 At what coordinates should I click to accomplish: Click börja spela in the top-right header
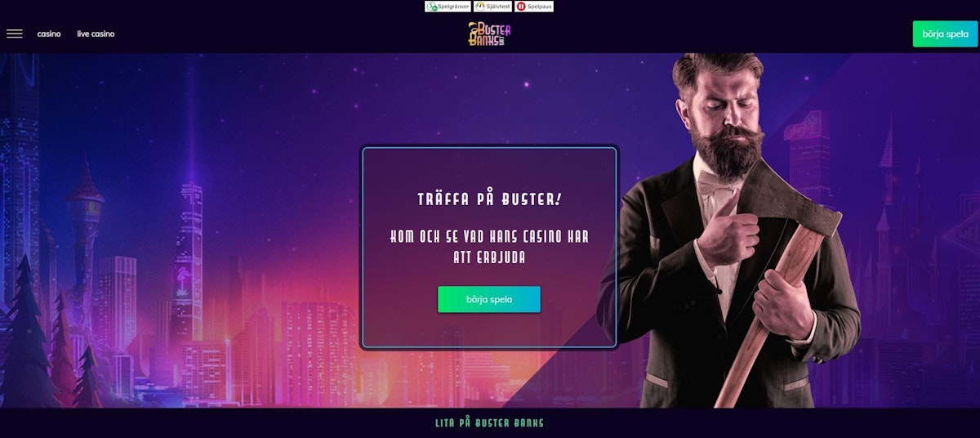click(945, 34)
